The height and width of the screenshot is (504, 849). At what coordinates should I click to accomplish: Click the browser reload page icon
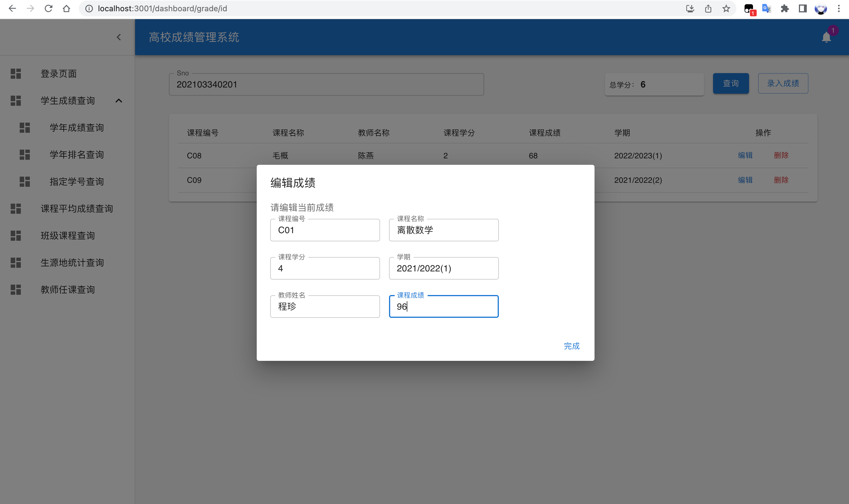click(48, 8)
